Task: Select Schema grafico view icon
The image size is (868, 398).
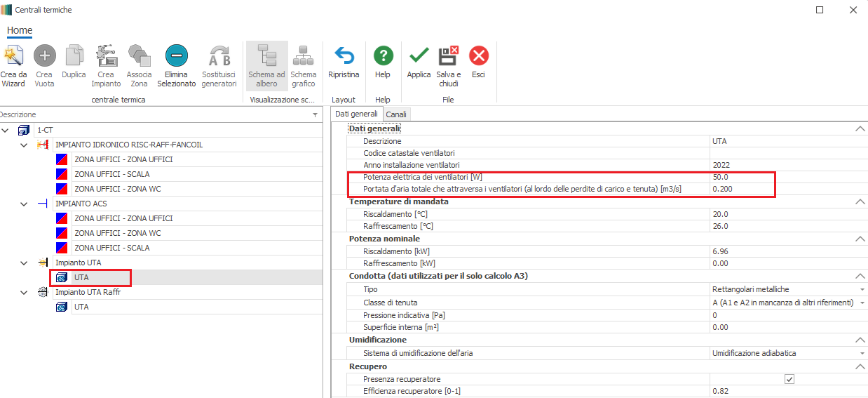Action: click(x=303, y=56)
